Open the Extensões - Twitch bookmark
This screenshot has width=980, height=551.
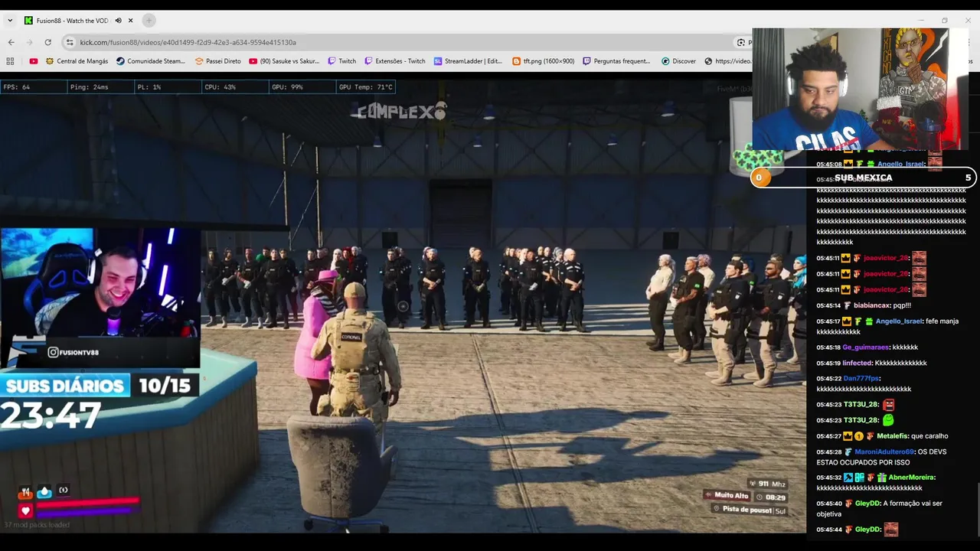pos(394,61)
